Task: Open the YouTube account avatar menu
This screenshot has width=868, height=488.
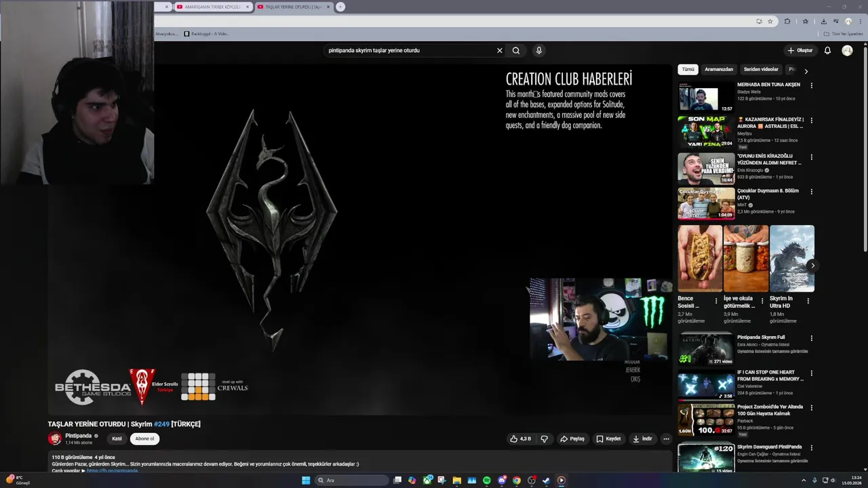Action: (847, 50)
